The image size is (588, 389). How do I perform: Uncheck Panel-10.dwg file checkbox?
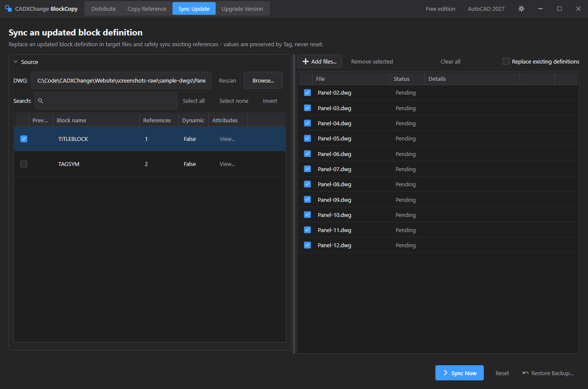(307, 215)
